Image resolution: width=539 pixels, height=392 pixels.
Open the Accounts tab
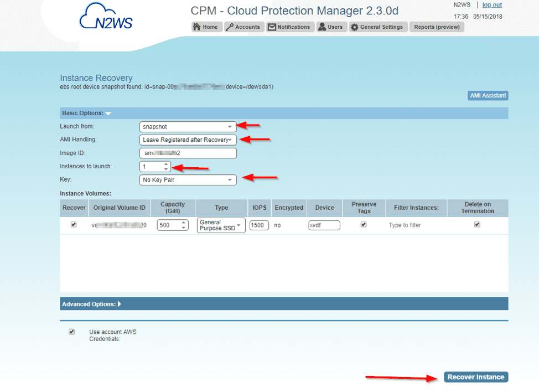point(245,27)
